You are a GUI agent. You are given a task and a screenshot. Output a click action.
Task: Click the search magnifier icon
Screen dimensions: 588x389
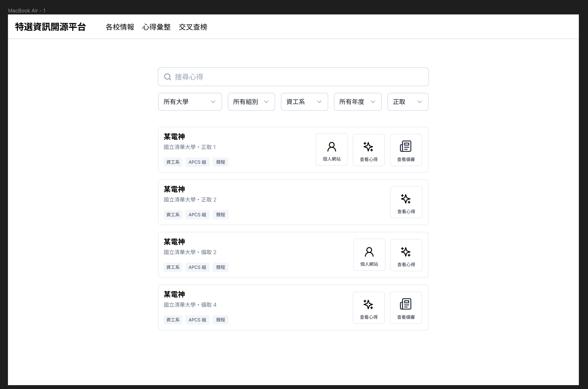click(x=168, y=77)
